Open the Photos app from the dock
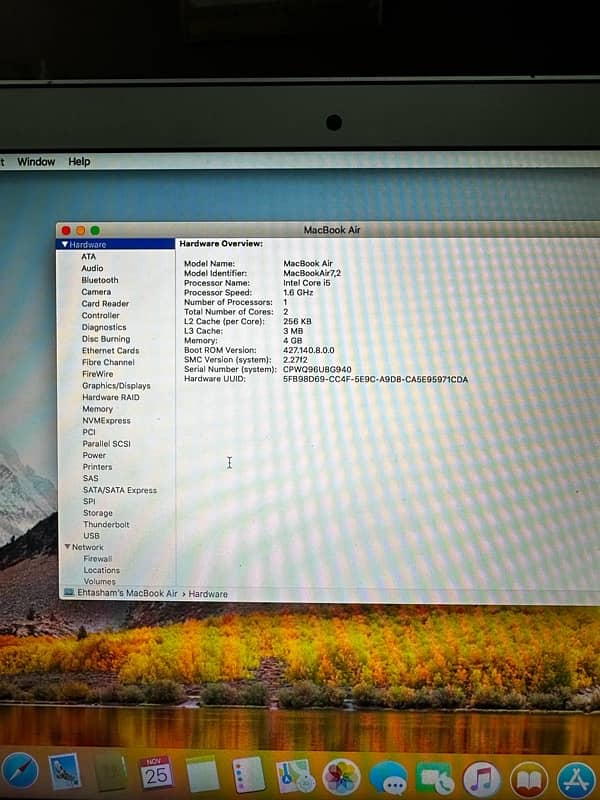Viewport: 600px width, 800px height. click(x=341, y=777)
